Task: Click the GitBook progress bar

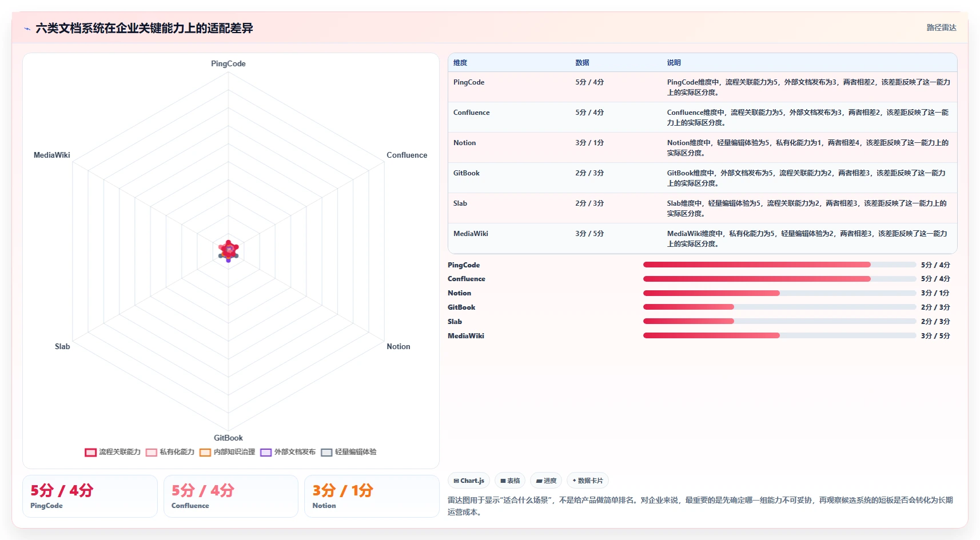Action: (779, 307)
